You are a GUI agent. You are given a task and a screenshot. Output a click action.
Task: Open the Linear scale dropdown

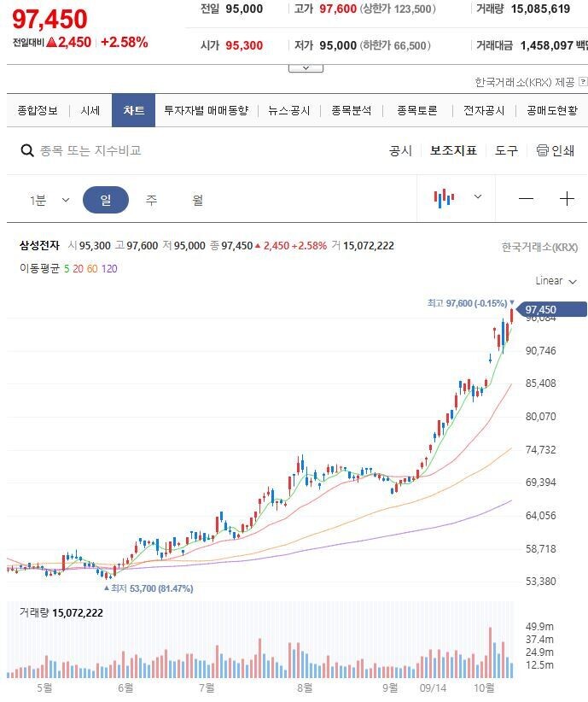(556, 281)
